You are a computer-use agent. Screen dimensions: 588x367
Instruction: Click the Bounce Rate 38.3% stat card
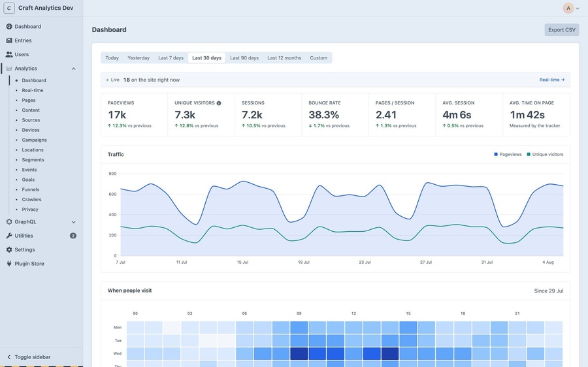[335, 115]
